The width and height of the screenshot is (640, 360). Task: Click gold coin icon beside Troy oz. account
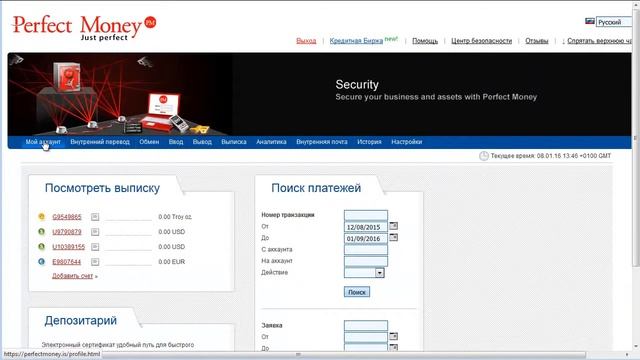41,217
